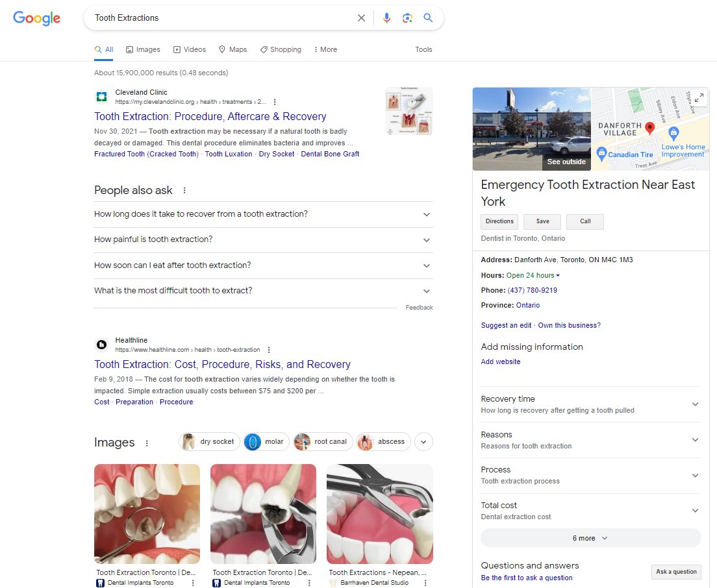Expand the Recovery time section
The height and width of the screenshot is (588, 717).
coord(591,404)
